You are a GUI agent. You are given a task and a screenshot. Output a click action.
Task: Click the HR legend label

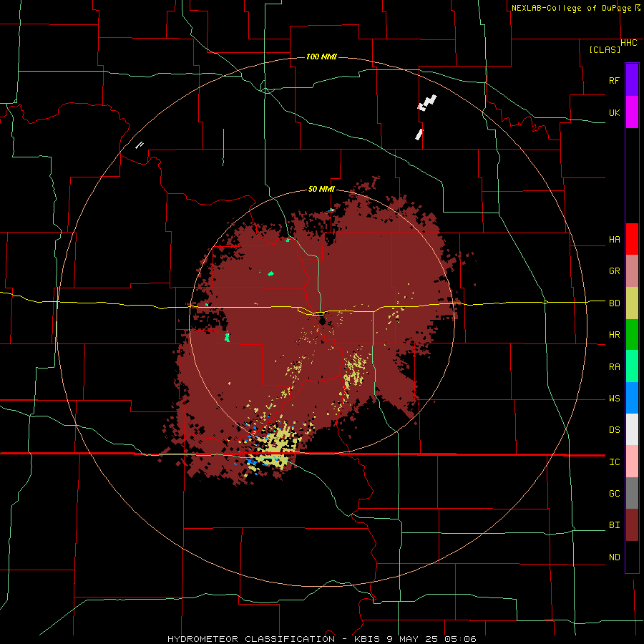tap(614, 335)
